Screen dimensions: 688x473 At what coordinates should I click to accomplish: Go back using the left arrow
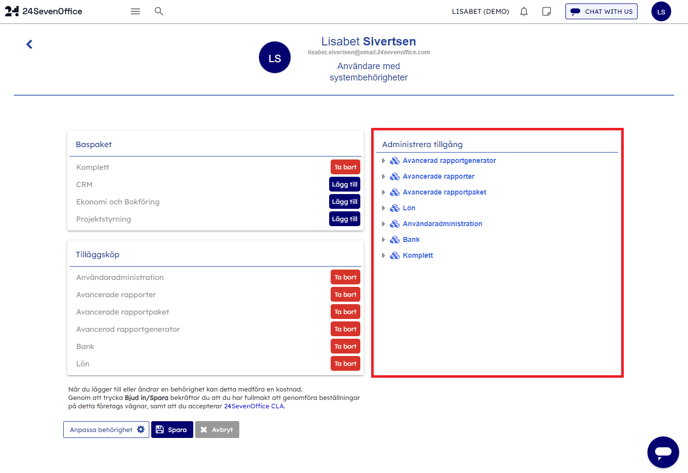(x=29, y=44)
